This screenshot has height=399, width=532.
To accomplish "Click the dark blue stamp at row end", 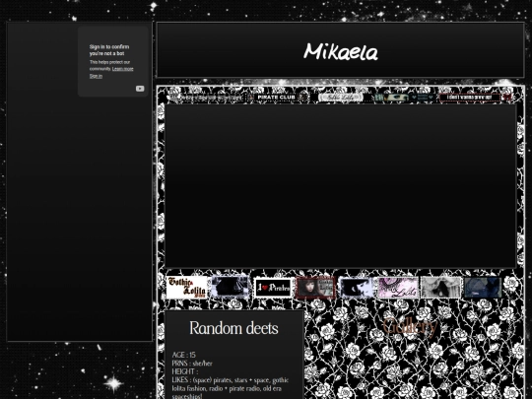I will click(483, 288).
